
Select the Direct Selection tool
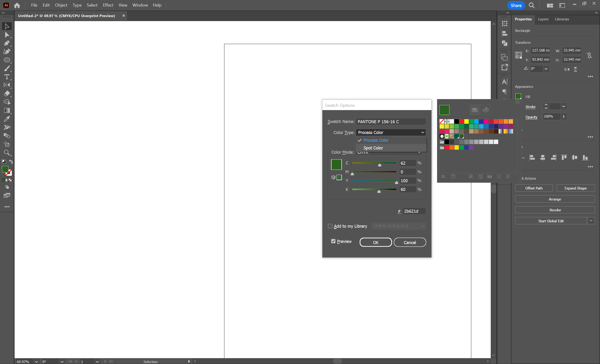pyautogui.click(x=7, y=35)
